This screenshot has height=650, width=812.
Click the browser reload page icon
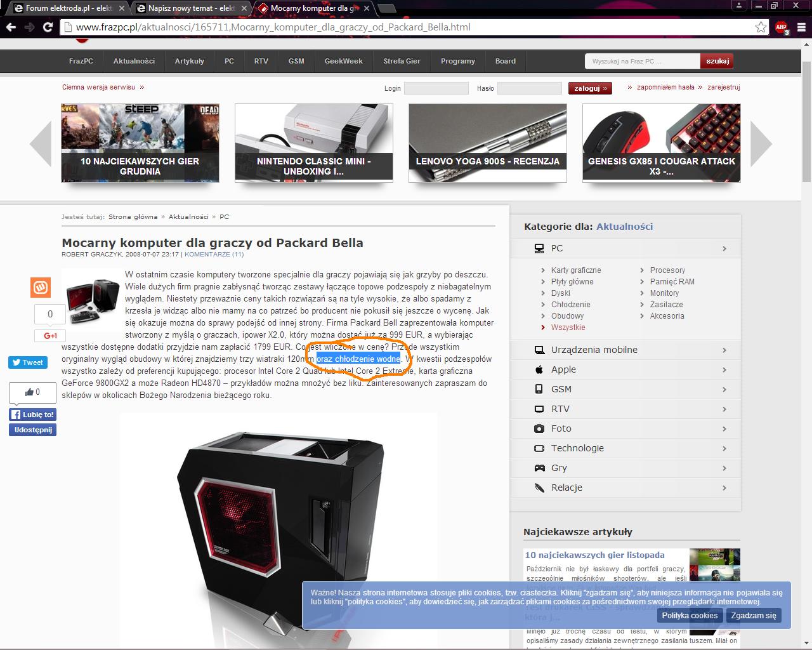pos(48,27)
